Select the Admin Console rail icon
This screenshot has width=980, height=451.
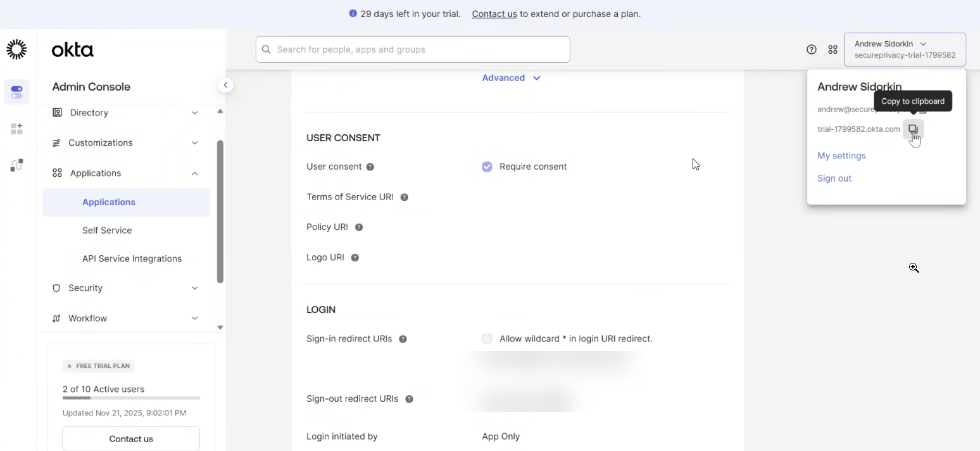click(16, 92)
